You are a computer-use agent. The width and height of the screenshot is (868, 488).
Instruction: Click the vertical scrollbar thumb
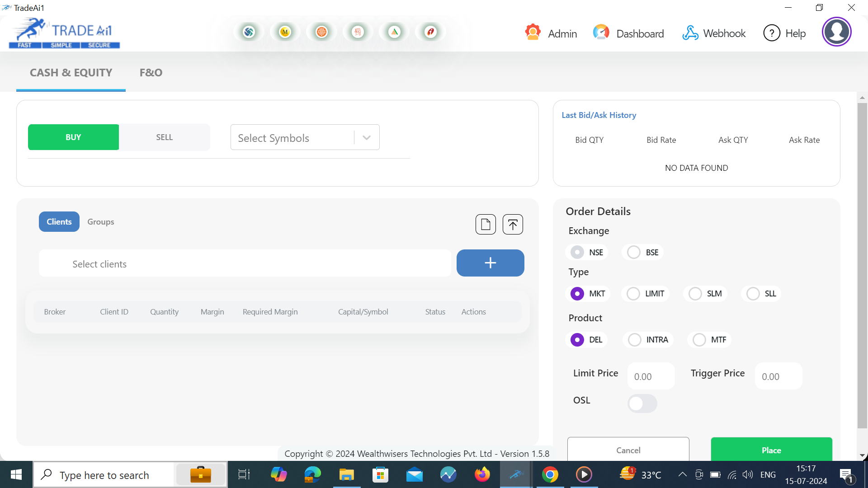(862, 266)
